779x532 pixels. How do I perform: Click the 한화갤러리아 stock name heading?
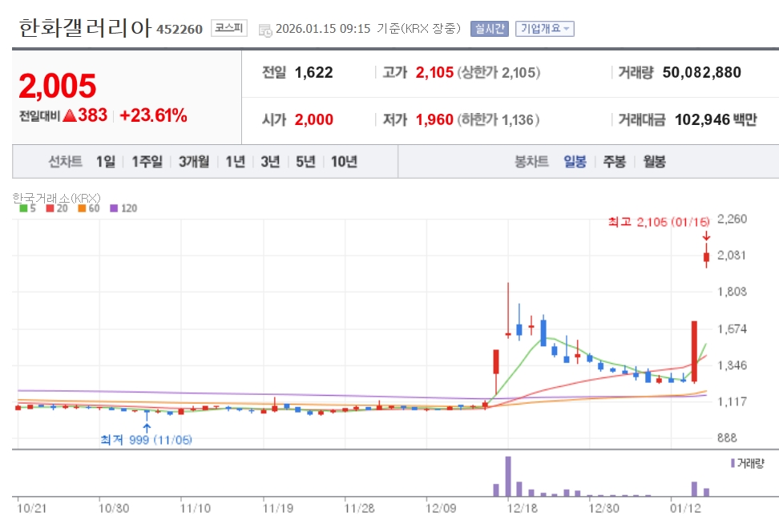(85, 28)
